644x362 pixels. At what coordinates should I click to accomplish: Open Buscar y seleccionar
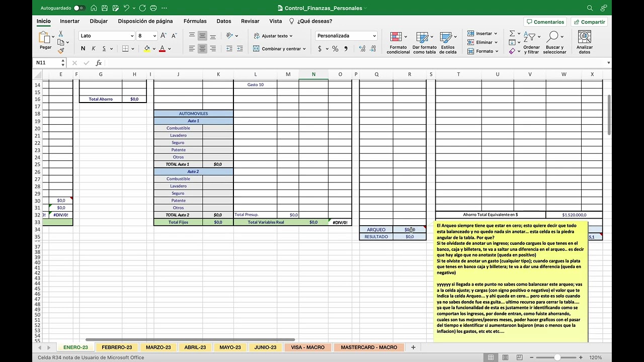coord(554,43)
